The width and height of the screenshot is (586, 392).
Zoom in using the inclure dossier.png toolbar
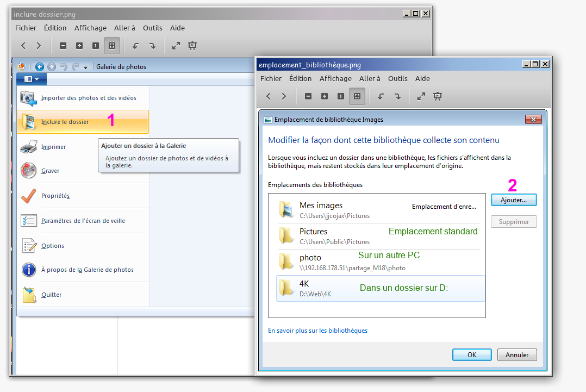tap(79, 46)
